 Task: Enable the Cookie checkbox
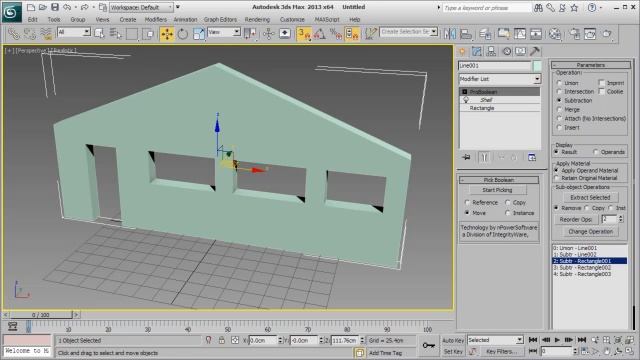coord(602,91)
